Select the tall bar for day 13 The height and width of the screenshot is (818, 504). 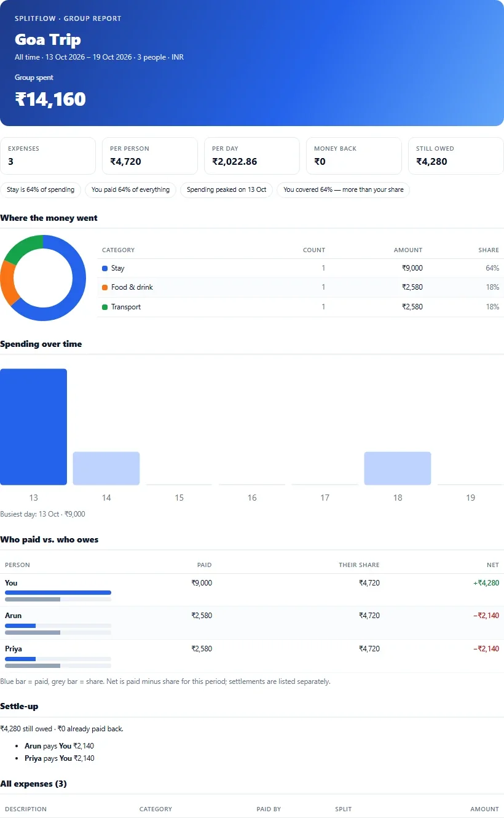pyautogui.click(x=33, y=427)
